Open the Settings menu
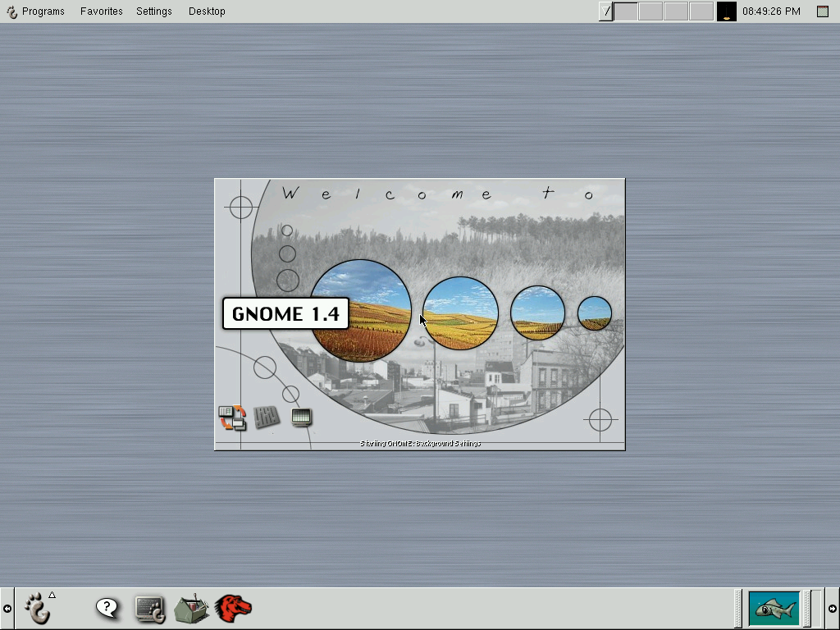 coord(153,11)
